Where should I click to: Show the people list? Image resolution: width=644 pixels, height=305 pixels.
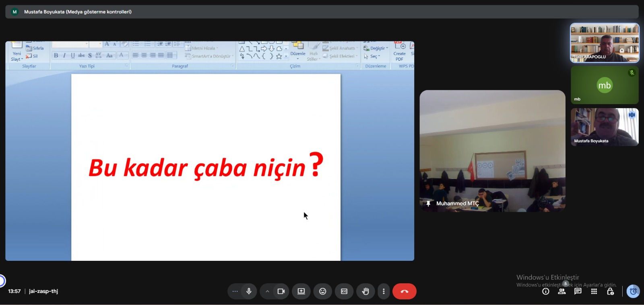point(562,291)
